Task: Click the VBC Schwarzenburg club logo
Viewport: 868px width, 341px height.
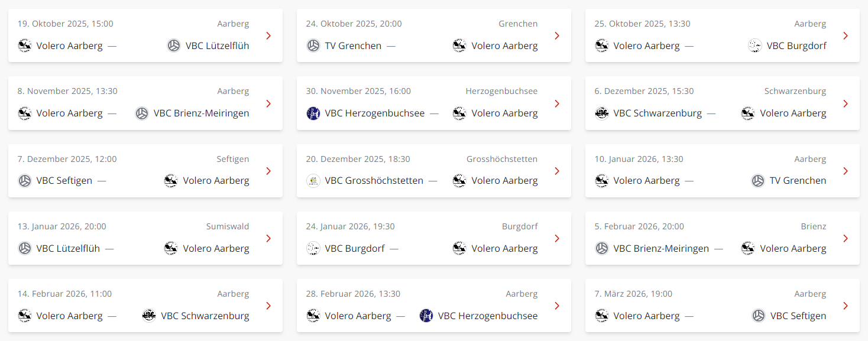Action: [x=603, y=113]
